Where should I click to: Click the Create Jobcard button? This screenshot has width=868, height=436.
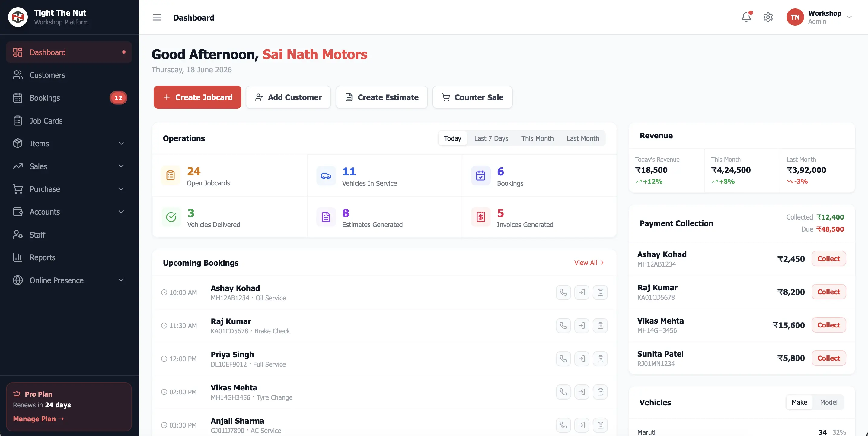tap(197, 97)
